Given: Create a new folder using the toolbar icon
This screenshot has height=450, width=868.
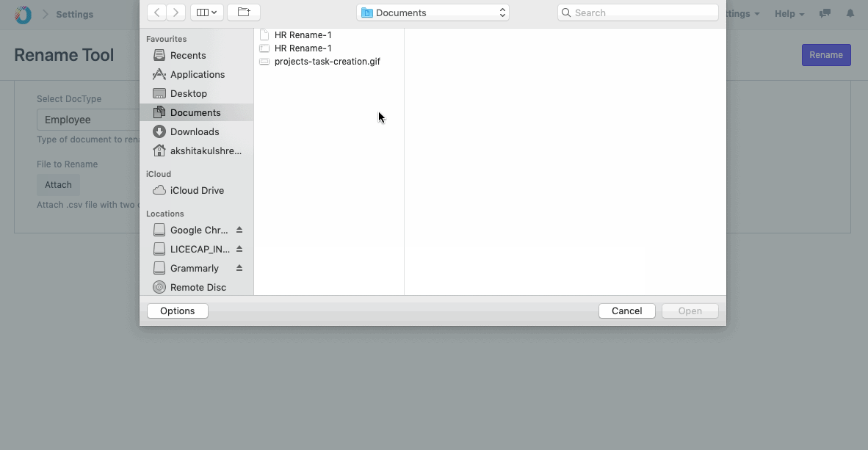Looking at the screenshot, I should pos(244,12).
